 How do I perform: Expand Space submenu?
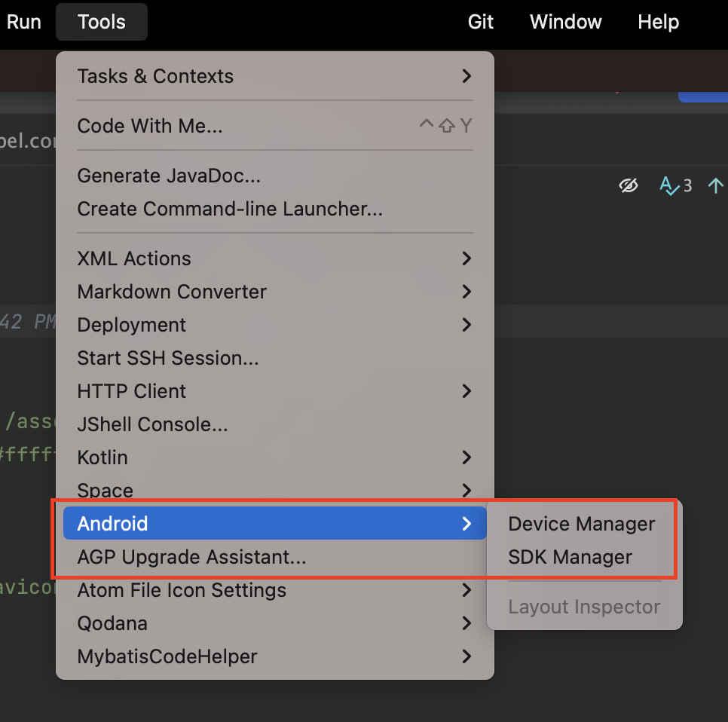275,491
